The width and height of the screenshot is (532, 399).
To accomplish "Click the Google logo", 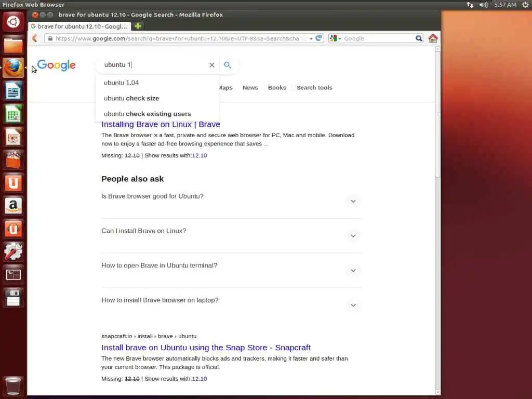I will (x=56, y=65).
